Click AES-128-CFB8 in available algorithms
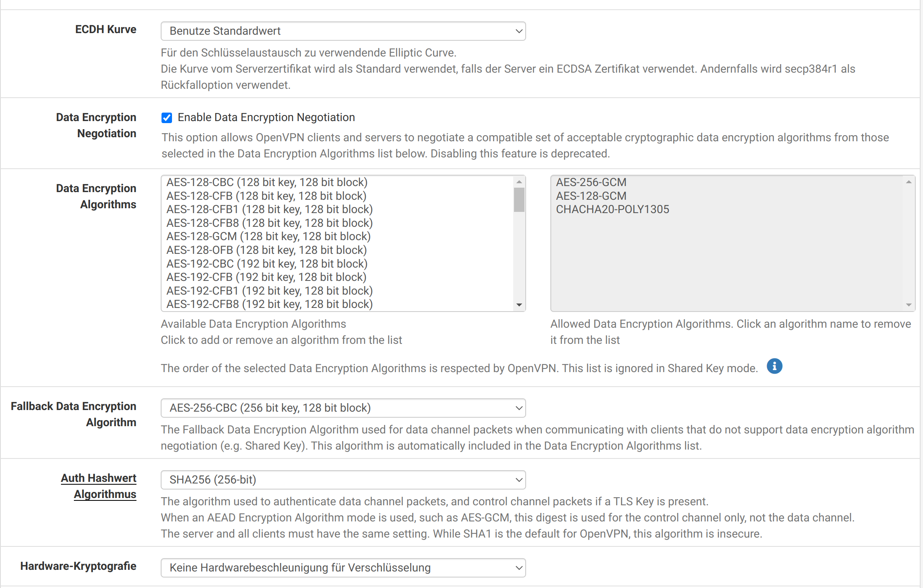 point(269,223)
